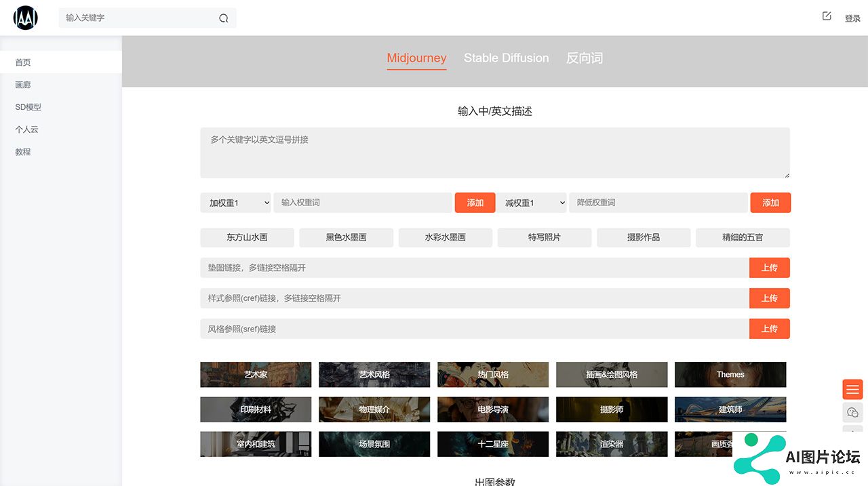Image resolution: width=868 pixels, height=486 pixels.
Task: Click 添加 beside the 降低权重词 field
Action: [x=770, y=203]
